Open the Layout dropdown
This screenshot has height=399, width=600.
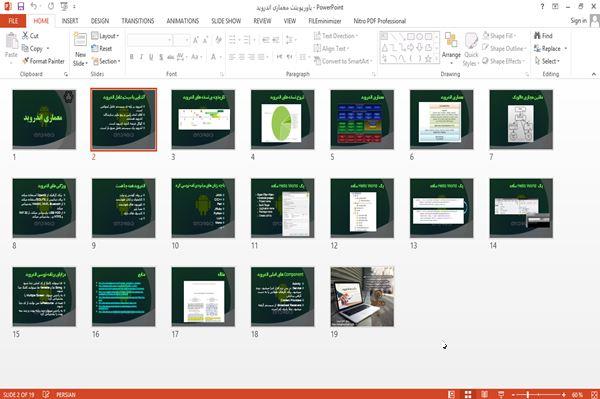point(105,36)
